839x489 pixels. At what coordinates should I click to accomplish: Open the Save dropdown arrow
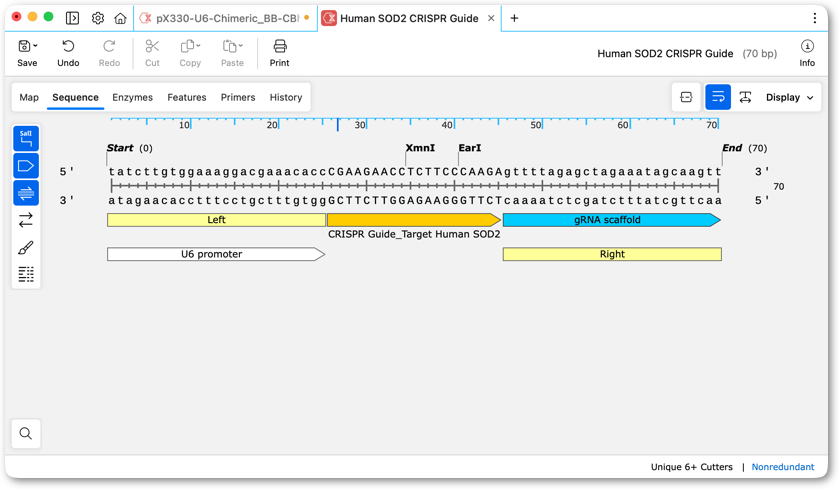(x=35, y=46)
